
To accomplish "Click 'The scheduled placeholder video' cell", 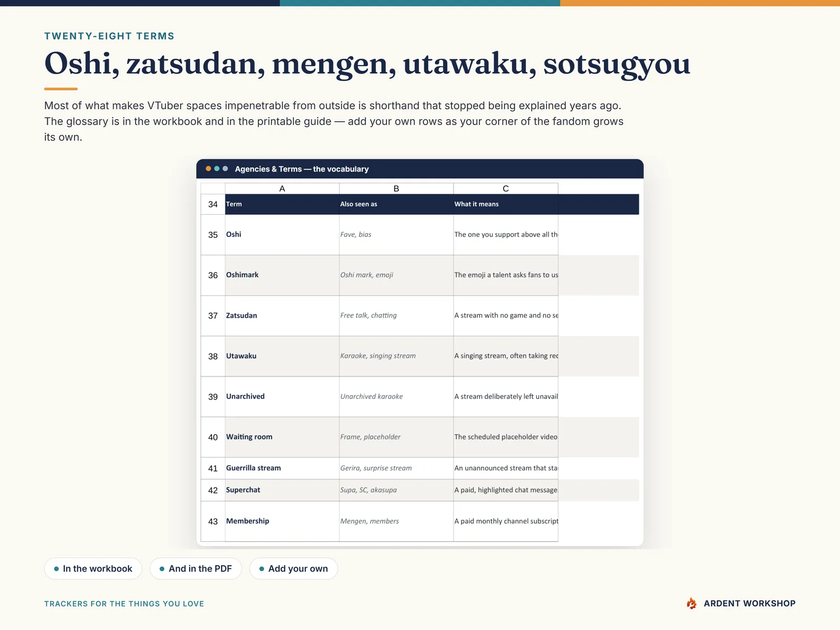I will pyautogui.click(x=506, y=437).
